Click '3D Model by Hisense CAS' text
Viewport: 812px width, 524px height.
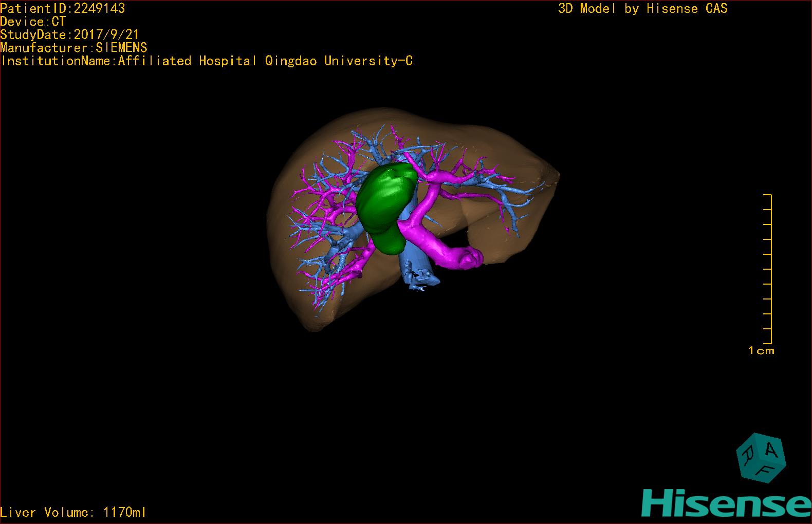pos(643,9)
